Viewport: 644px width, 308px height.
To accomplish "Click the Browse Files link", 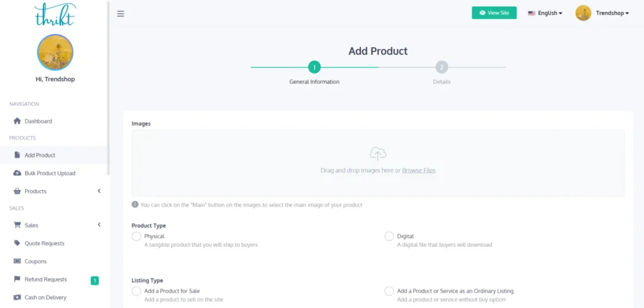I will pyautogui.click(x=419, y=170).
